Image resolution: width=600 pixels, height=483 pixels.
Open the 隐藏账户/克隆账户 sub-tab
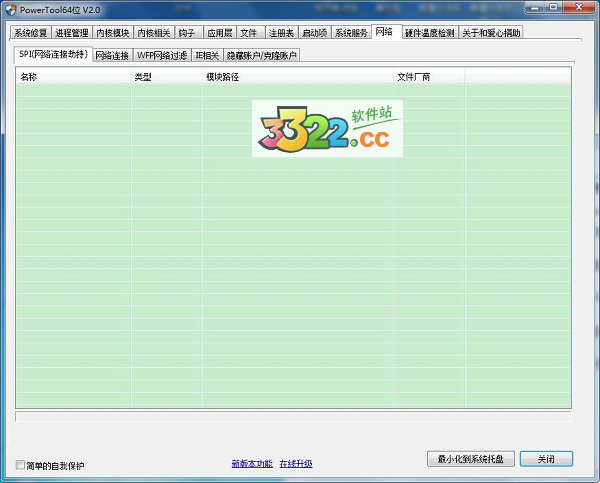pos(262,55)
